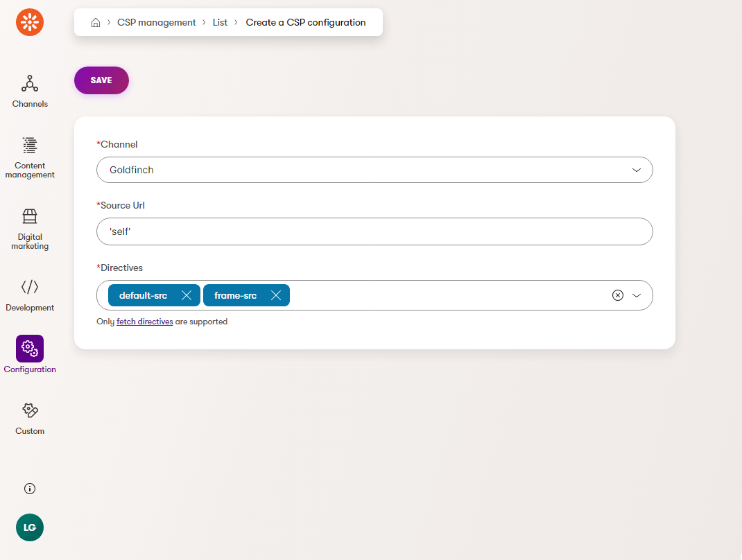Focus the Source Url input field

374,231
